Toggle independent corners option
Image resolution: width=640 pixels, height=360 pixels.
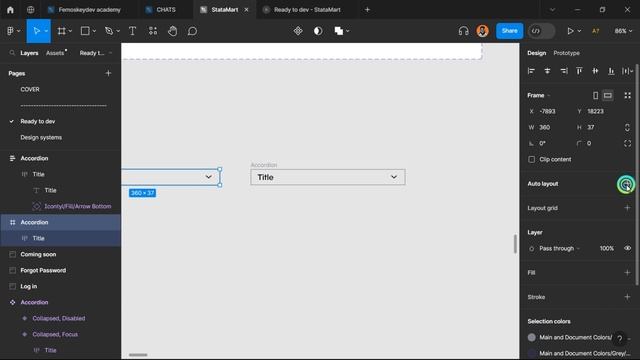click(x=627, y=143)
